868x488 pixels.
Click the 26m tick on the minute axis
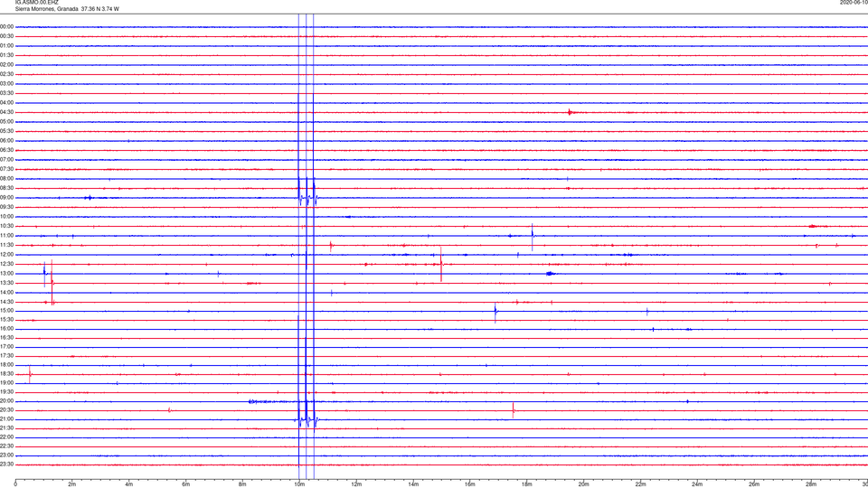tap(754, 484)
